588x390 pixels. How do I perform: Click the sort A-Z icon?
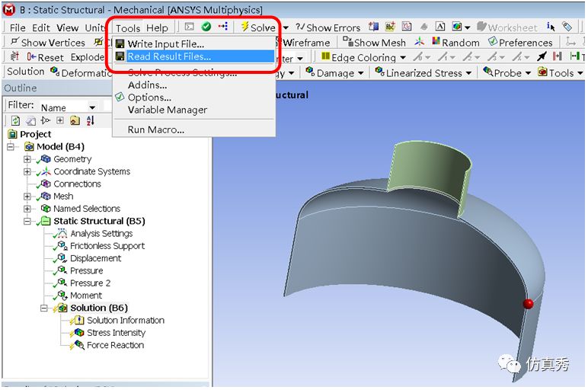click(x=91, y=120)
